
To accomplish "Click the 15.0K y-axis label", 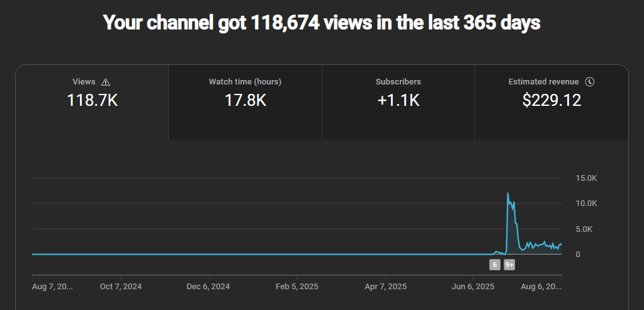I will point(586,178).
